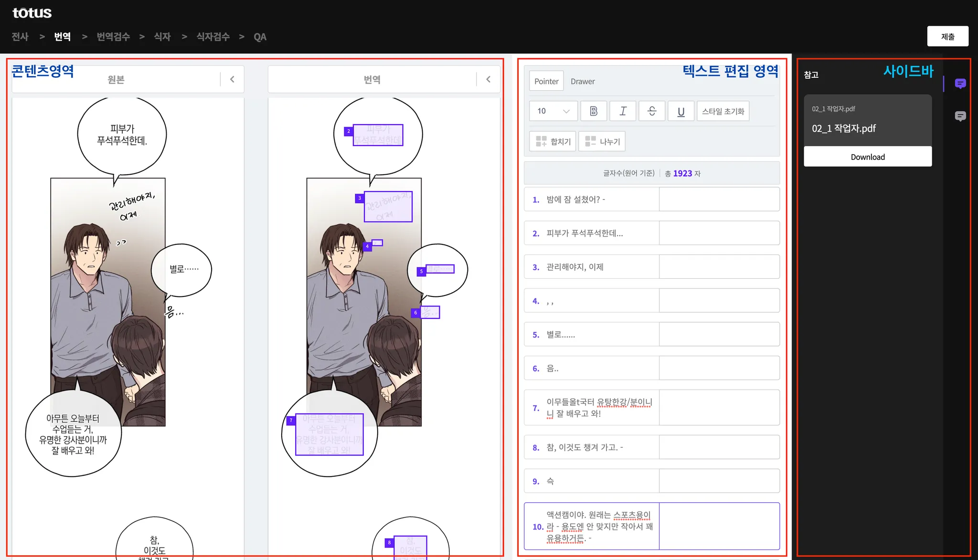Click translation input field for row 1
Viewport: 978px width, 560px height.
[719, 200]
